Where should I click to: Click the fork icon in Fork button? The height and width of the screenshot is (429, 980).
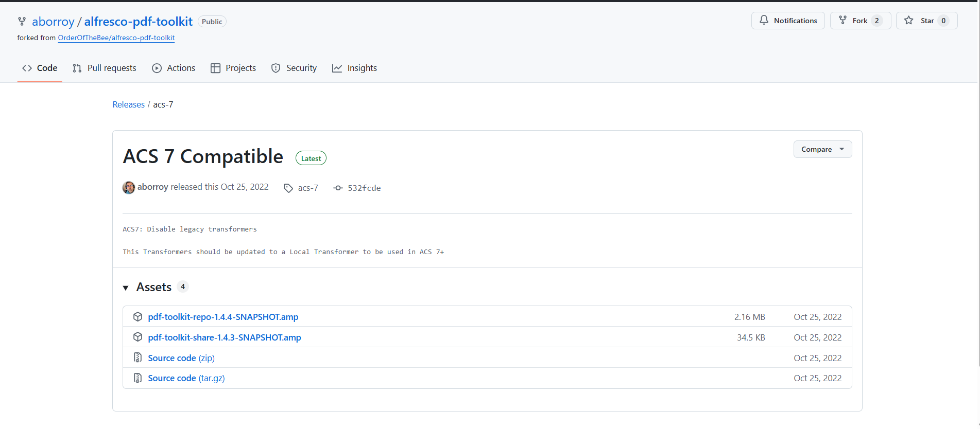843,20
